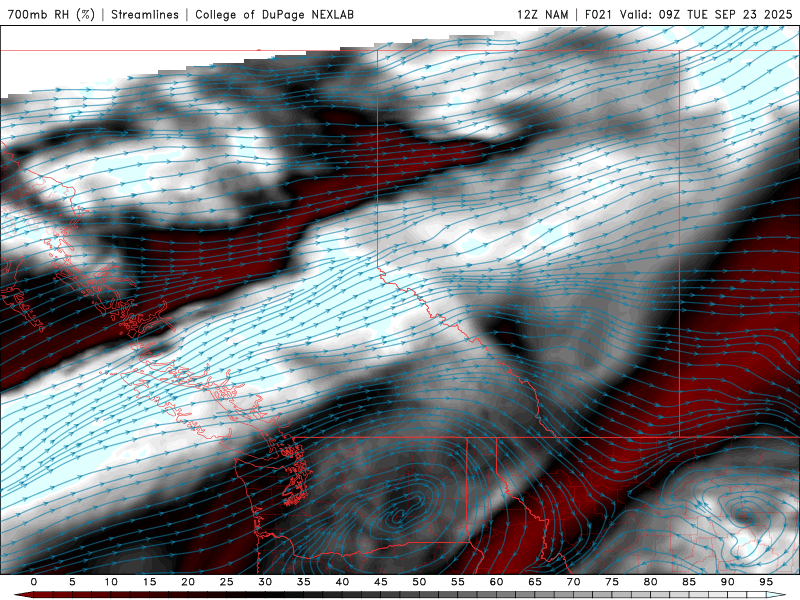Click "Valid: 09Z TUE SEP 23 2025" text
This screenshot has width=800, height=600.
pos(706,14)
